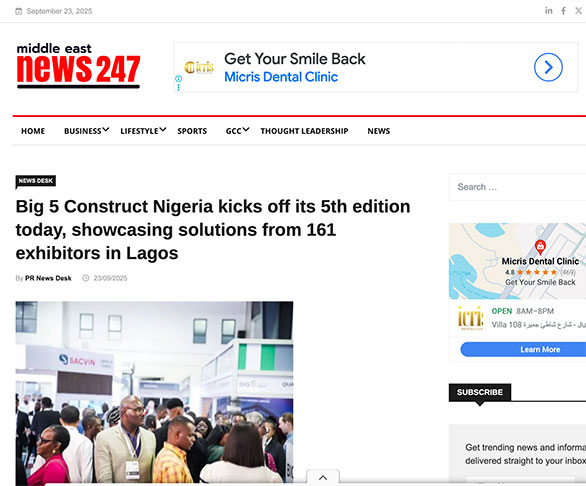586x486 pixels.
Task: Click the News Desk category tag
Action: [36, 181]
